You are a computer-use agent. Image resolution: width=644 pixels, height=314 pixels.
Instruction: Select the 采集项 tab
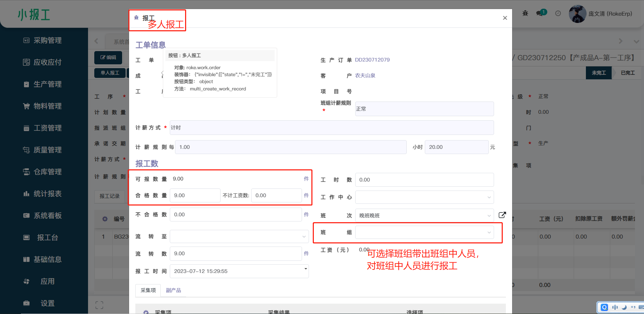[x=148, y=290]
